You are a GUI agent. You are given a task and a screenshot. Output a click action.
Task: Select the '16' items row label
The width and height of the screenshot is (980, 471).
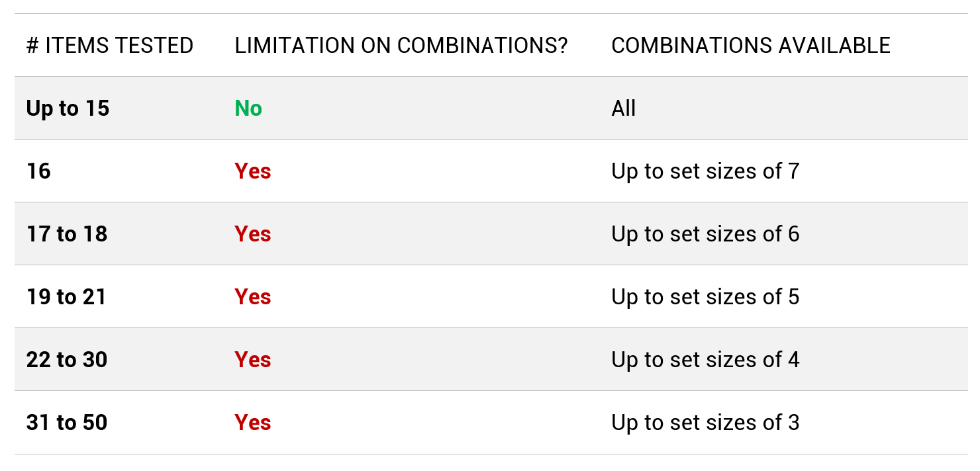pyautogui.click(x=38, y=171)
